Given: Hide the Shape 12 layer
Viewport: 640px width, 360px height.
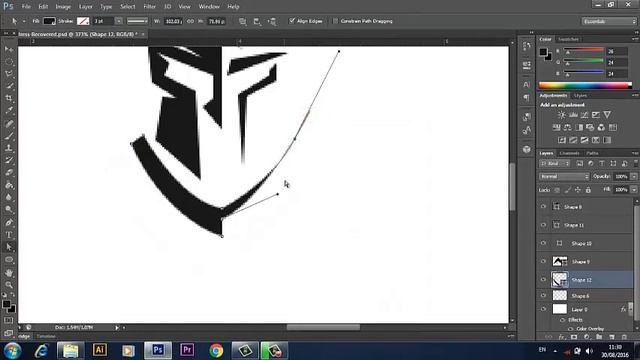Looking at the screenshot, I should [x=543, y=280].
